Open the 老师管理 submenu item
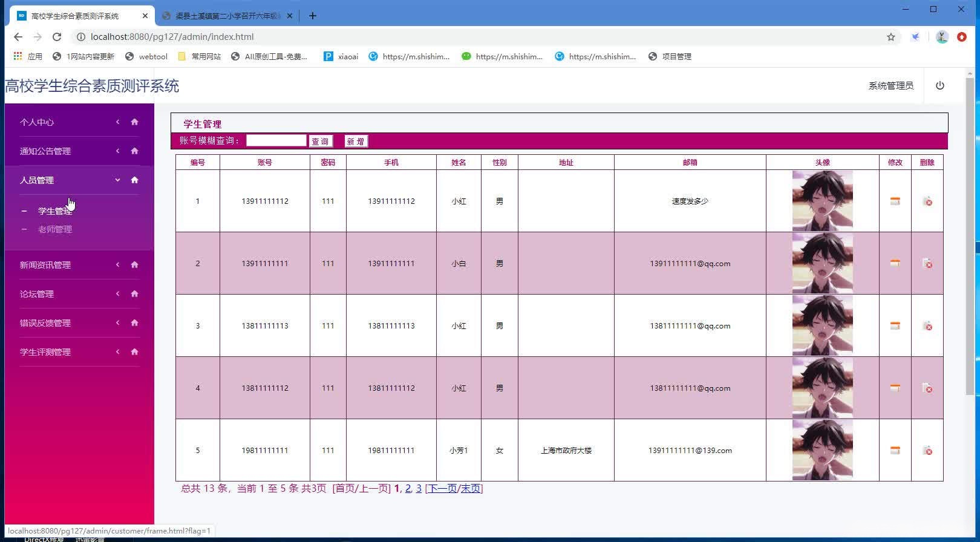Image resolution: width=980 pixels, height=542 pixels. (55, 229)
